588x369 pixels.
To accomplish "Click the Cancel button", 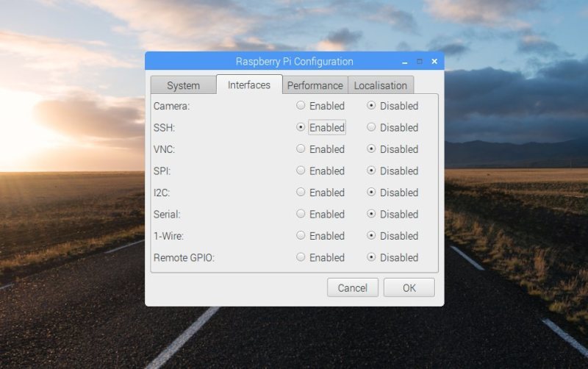I will (x=353, y=287).
